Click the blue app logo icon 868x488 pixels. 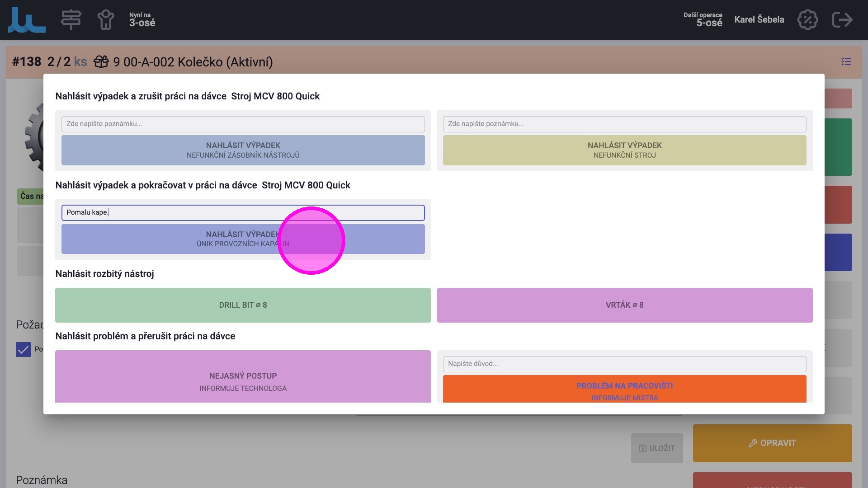(x=27, y=20)
